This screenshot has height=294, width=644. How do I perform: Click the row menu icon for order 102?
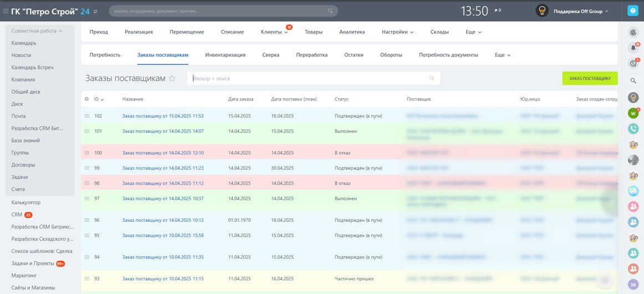[x=86, y=116]
